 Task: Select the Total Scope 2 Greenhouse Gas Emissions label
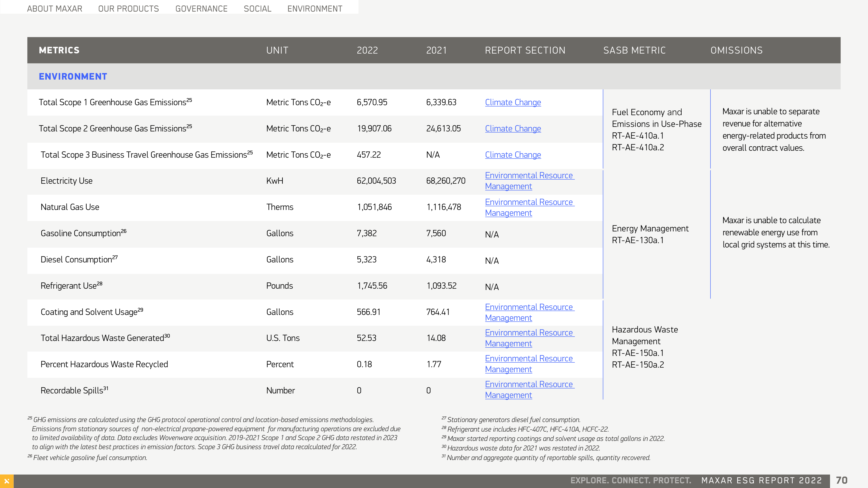(x=115, y=128)
